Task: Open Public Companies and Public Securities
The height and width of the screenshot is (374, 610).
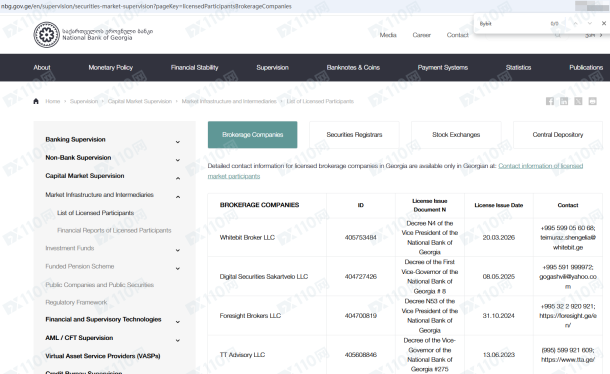Action: click(x=100, y=284)
